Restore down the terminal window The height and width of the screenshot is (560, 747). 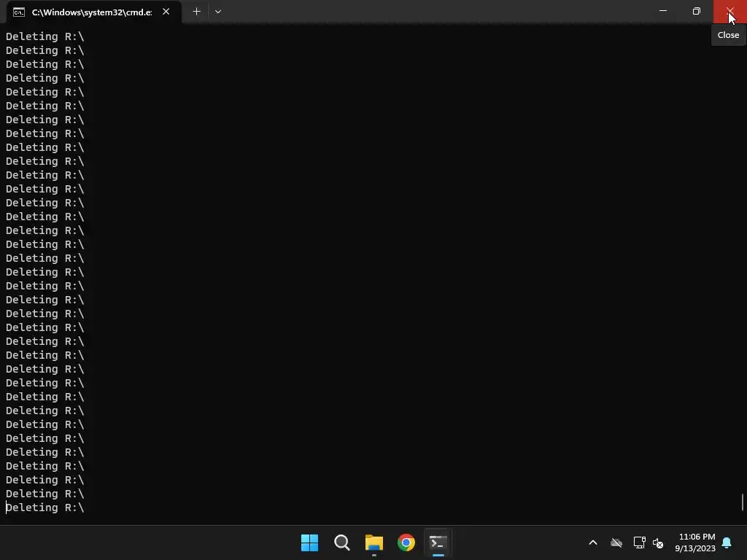696,10
